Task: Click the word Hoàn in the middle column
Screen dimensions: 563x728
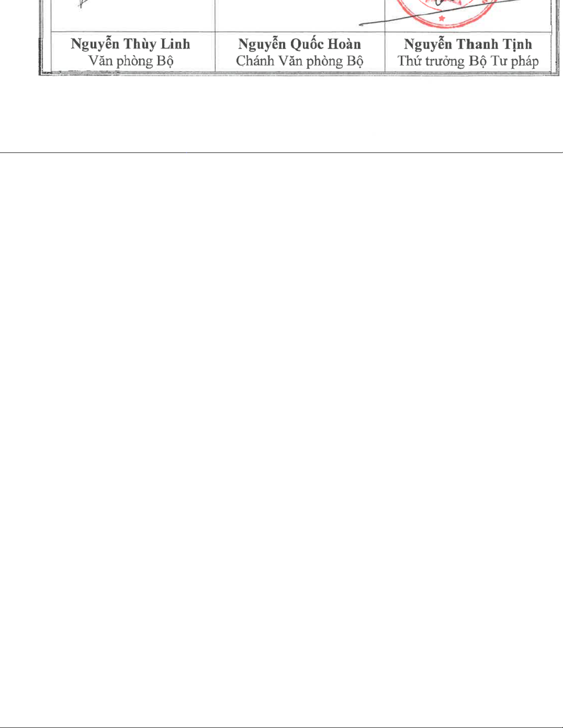Action: click(344, 44)
